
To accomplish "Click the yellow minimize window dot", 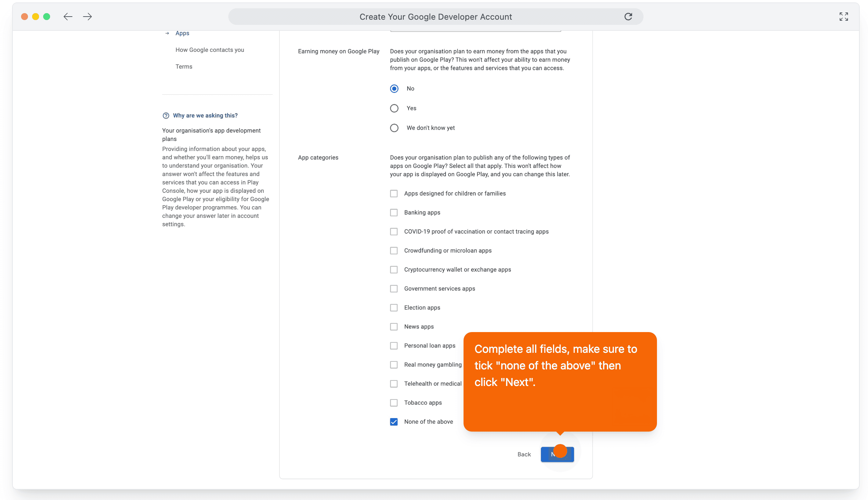I will click(x=36, y=17).
